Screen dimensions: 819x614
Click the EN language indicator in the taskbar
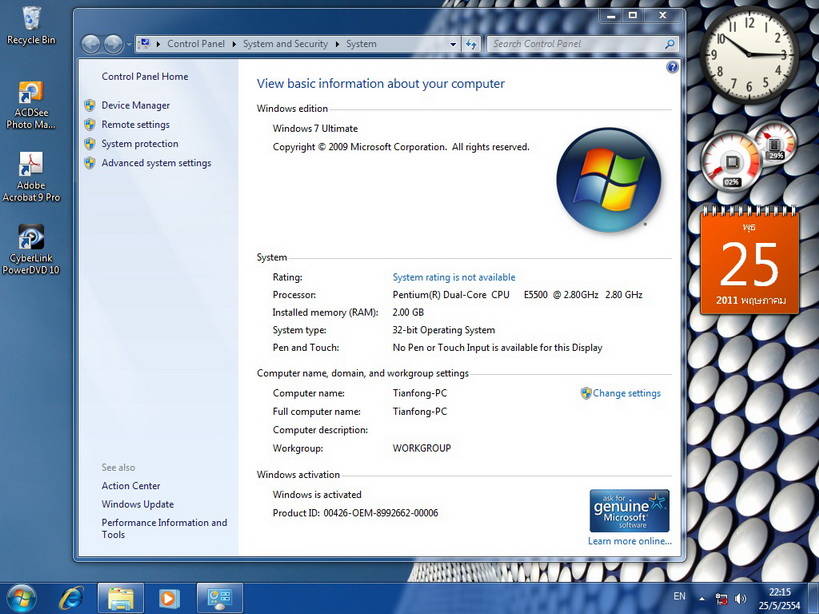pos(680,597)
